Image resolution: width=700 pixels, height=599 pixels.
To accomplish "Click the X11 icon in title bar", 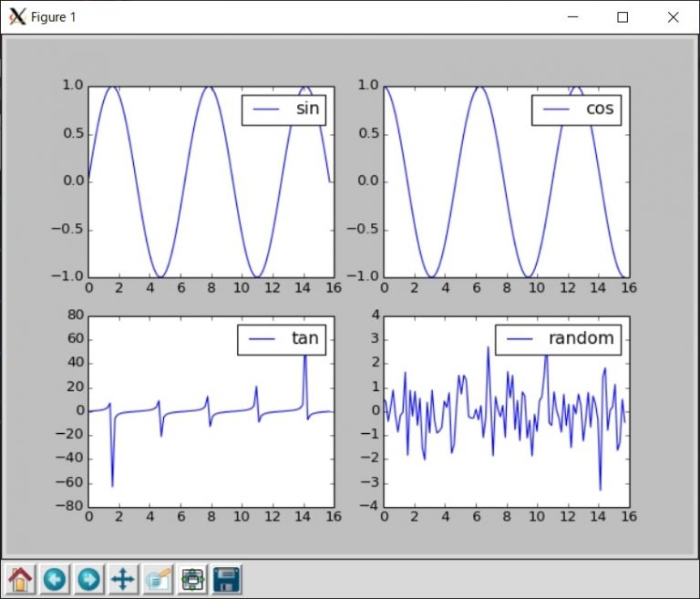I will point(17,17).
